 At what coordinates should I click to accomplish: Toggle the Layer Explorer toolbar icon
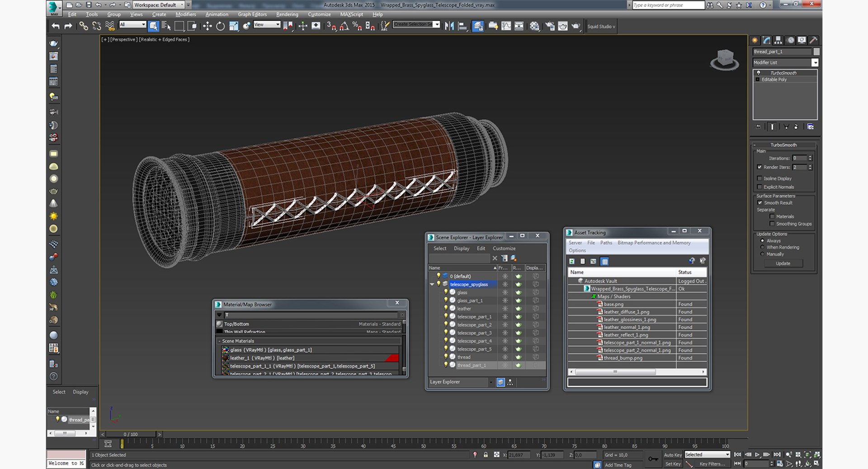[478, 26]
